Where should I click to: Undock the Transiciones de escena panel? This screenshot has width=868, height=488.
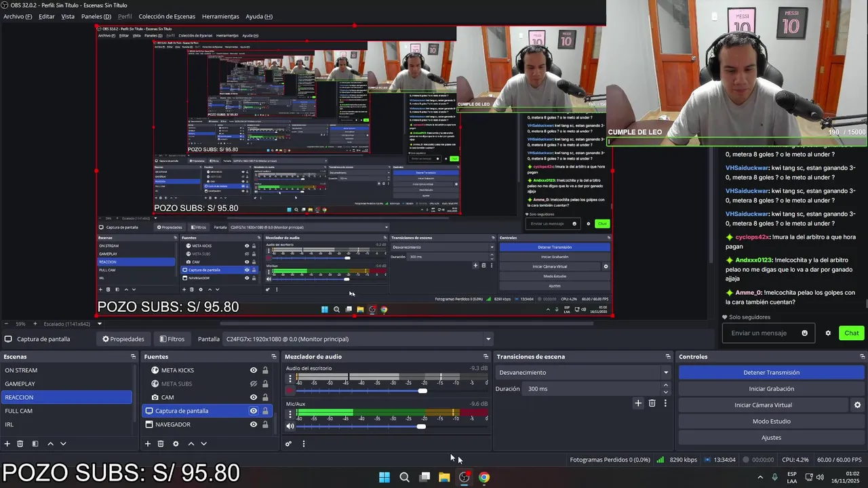coord(668,357)
